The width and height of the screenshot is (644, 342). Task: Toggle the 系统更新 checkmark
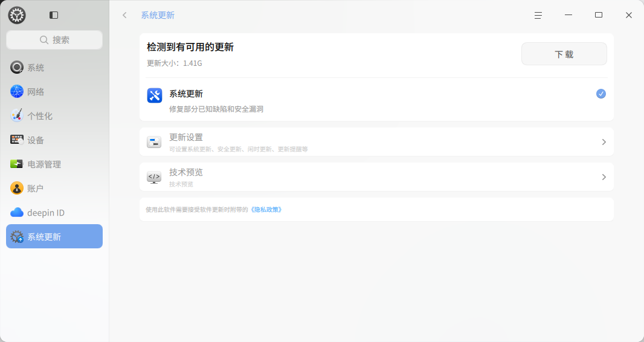tap(601, 94)
